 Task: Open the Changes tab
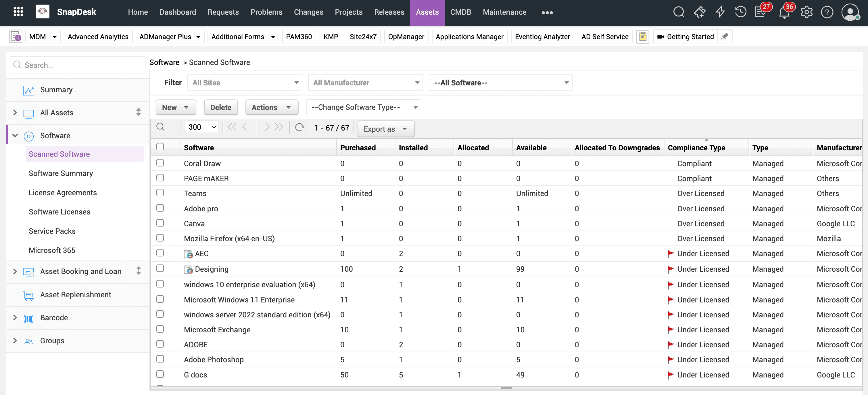coord(308,12)
